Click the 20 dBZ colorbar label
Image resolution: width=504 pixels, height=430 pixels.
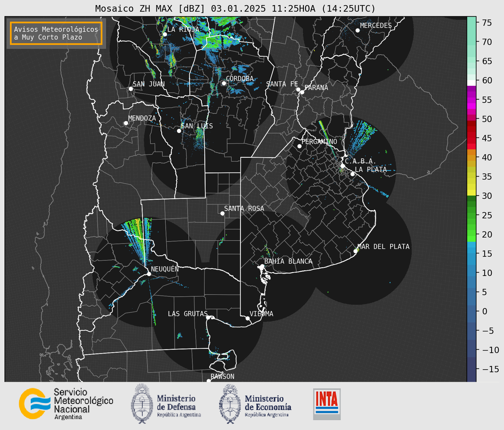(x=487, y=234)
